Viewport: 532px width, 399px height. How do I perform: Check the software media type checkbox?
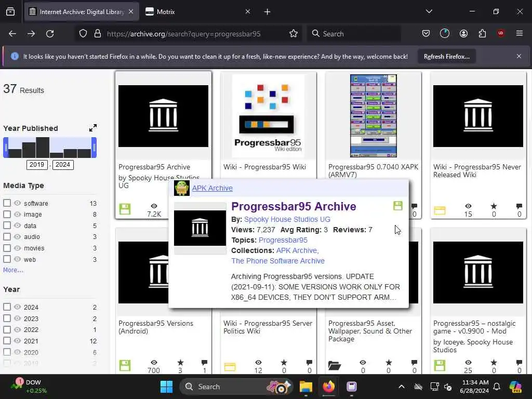[7, 203]
